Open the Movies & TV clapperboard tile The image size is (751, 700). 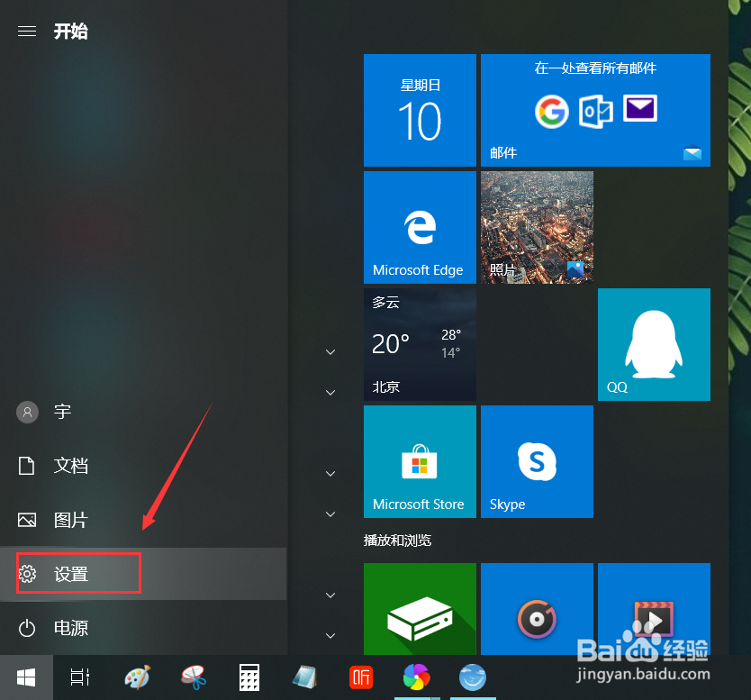click(654, 609)
